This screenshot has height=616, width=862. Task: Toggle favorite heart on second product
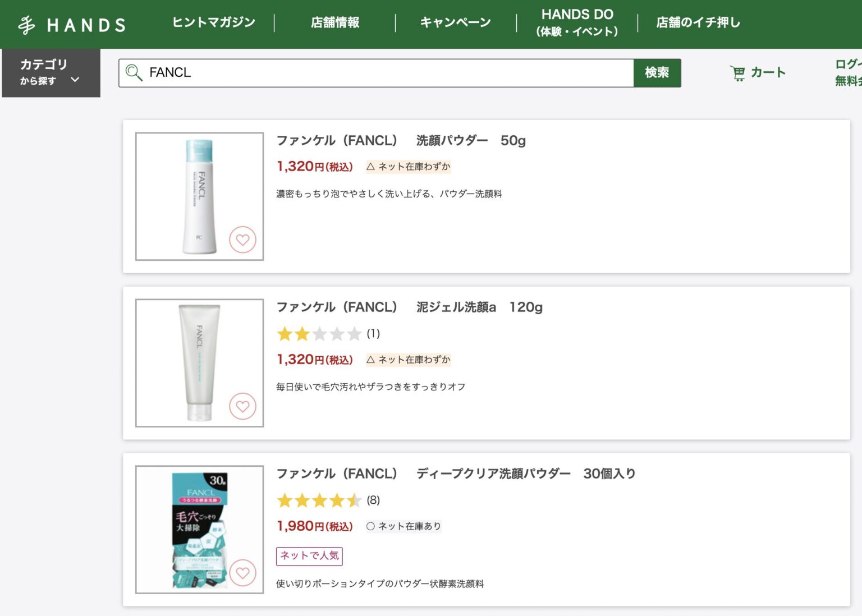[243, 406]
